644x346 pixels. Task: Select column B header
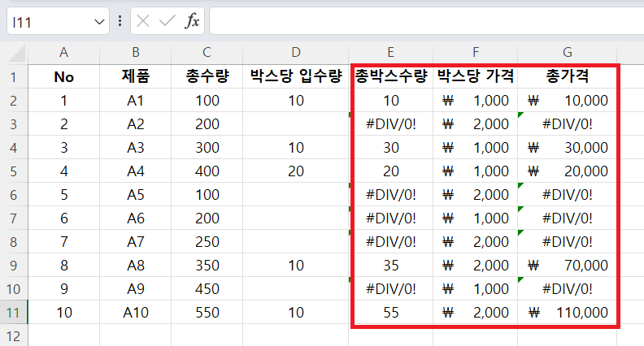click(x=136, y=53)
